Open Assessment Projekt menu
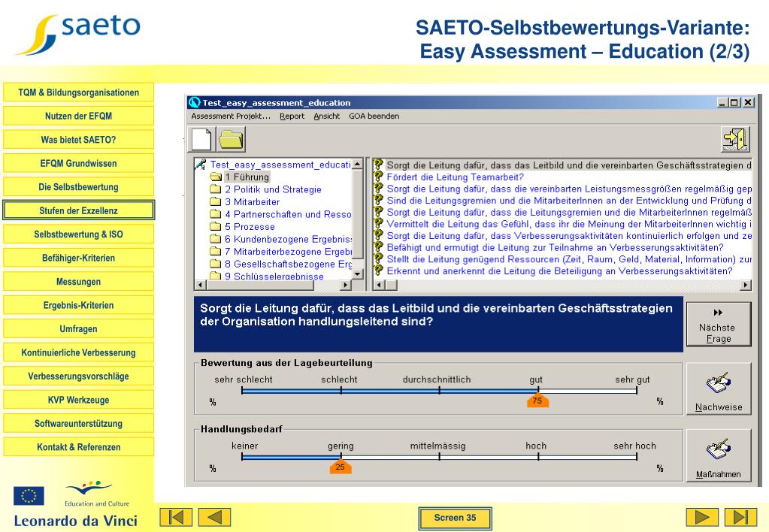 click(x=231, y=116)
